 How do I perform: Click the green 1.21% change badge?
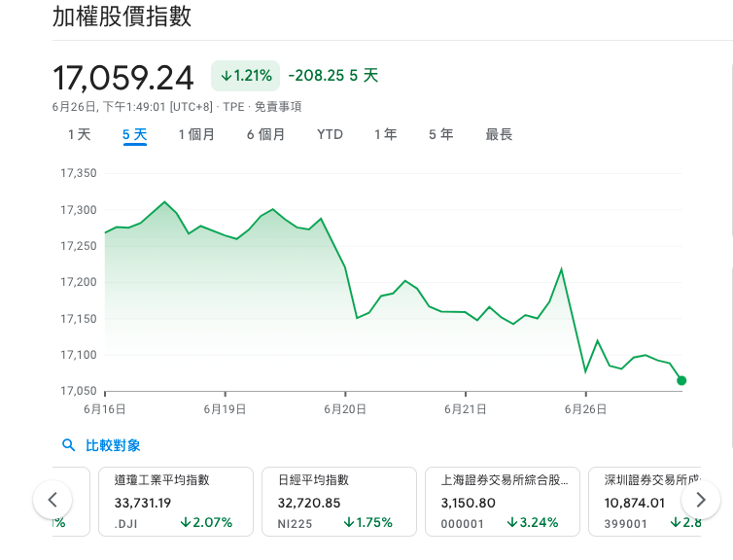(x=245, y=76)
